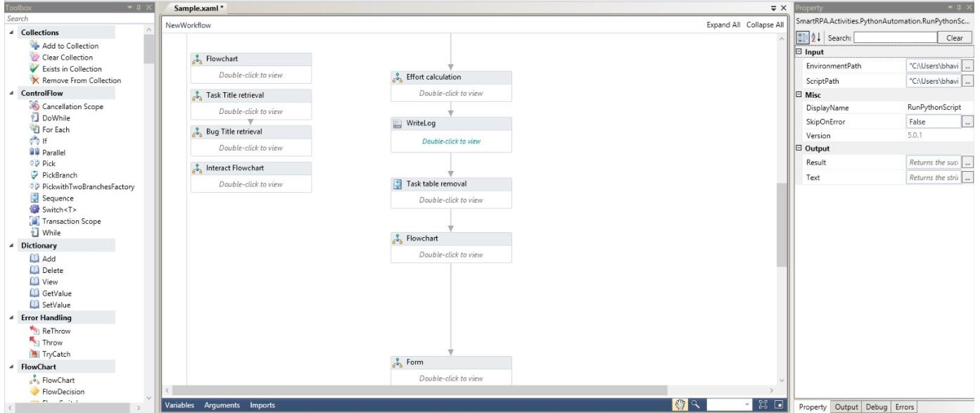Open ellipsis editor for ScriptPath
The width and height of the screenshot is (980, 413).
pyautogui.click(x=967, y=81)
